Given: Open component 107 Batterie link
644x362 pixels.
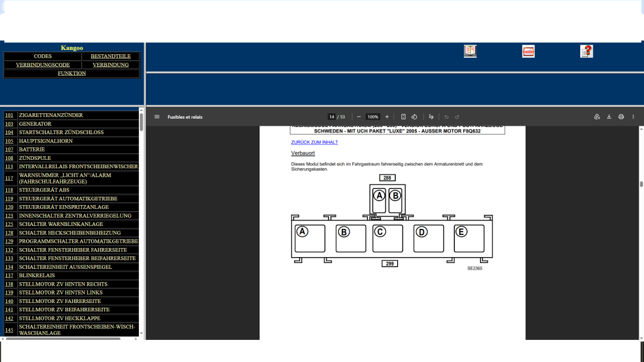Looking at the screenshot, I should pyautogui.click(x=9, y=150).
